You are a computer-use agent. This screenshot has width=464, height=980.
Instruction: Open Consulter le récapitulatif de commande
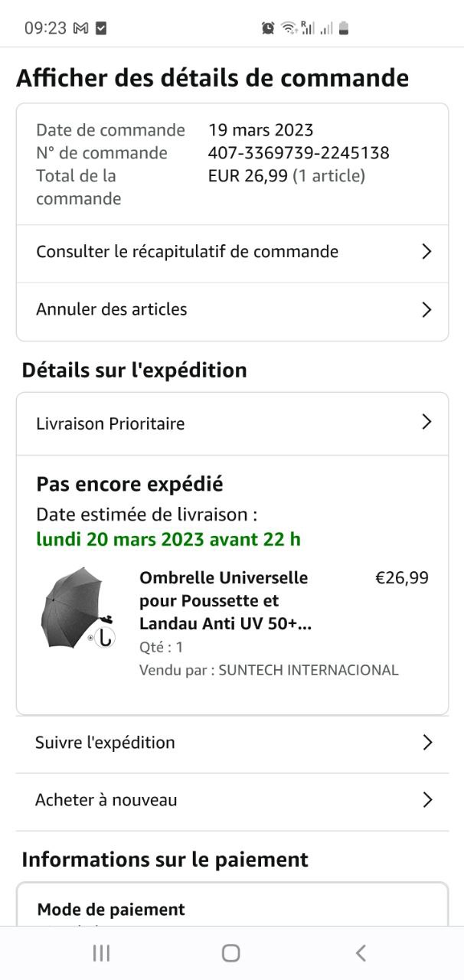pos(187,252)
